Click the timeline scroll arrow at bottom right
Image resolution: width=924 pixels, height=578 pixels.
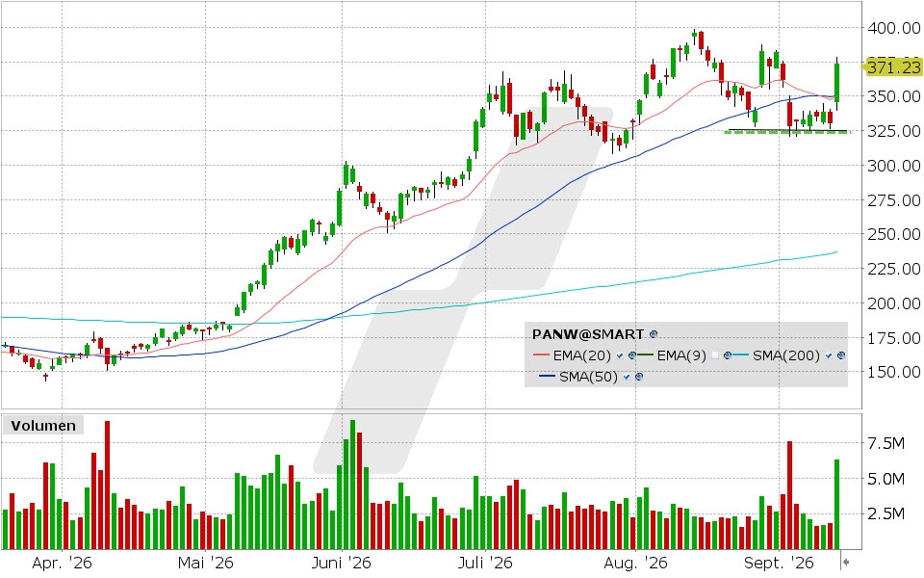846,561
